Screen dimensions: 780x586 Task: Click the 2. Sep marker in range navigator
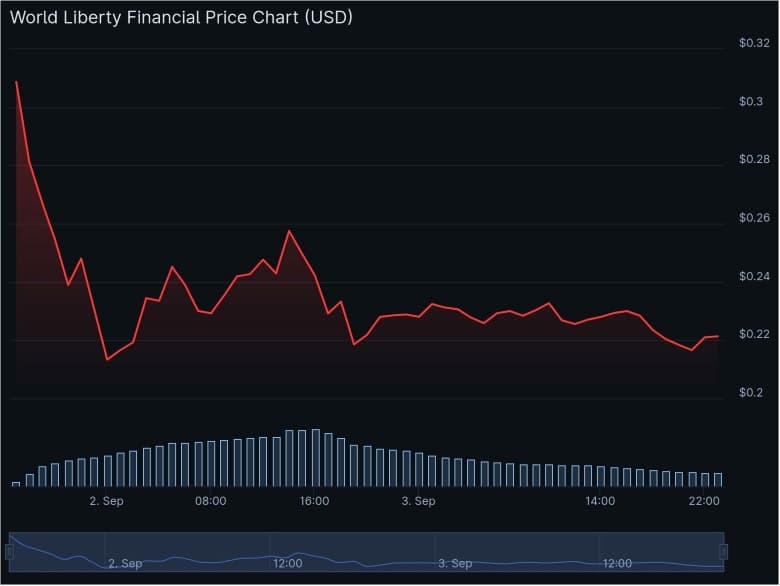[x=125, y=564]
